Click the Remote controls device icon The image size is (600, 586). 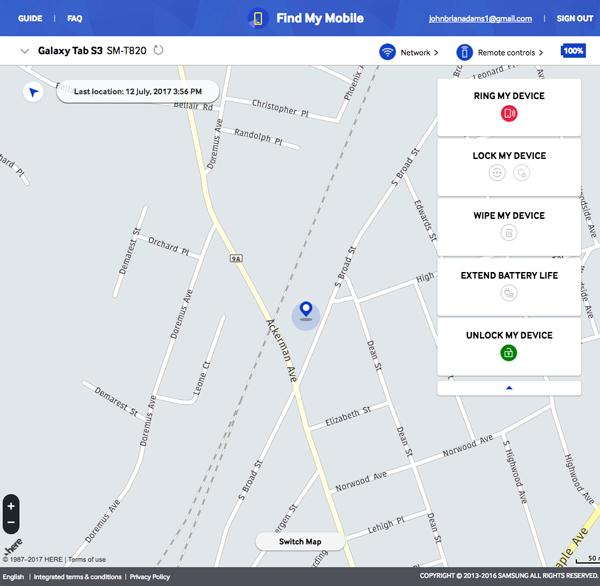click(465, 52)
